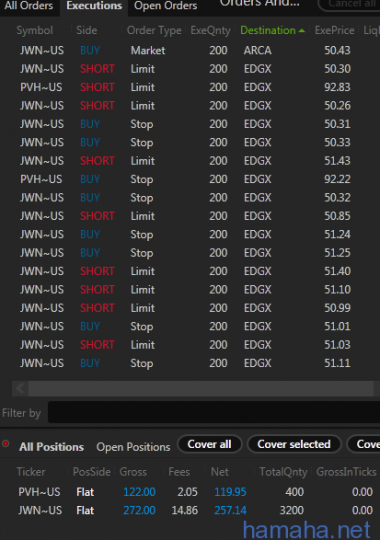Sort by ExePrice column header

point(334,30)
